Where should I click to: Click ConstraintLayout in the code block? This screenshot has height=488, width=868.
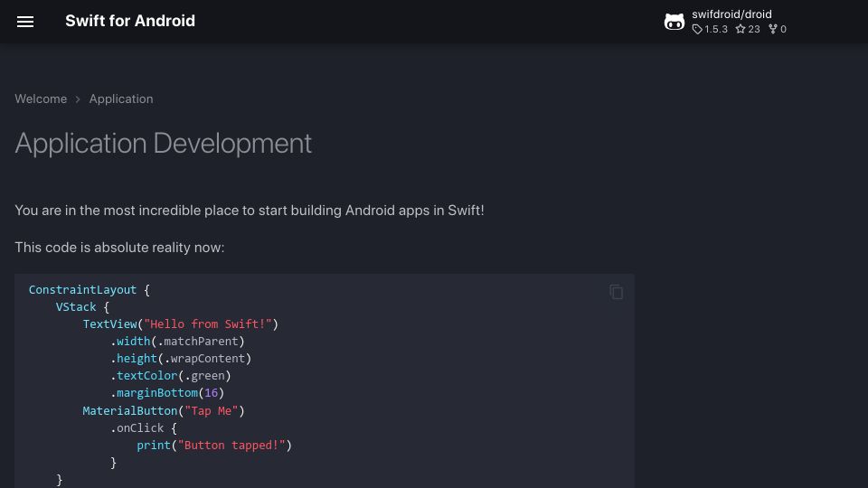point(82,290)
